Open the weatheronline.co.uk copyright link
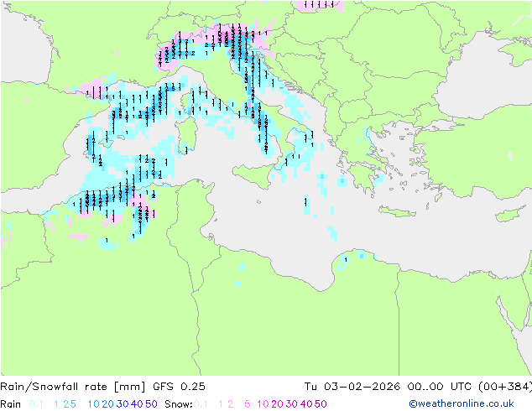 pos(462,403)
